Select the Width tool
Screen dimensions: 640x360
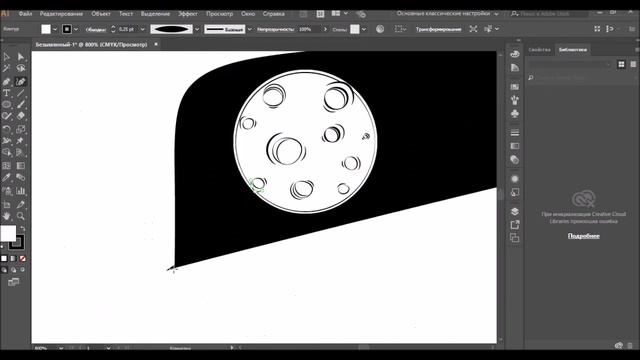click(x=7, y=141)
